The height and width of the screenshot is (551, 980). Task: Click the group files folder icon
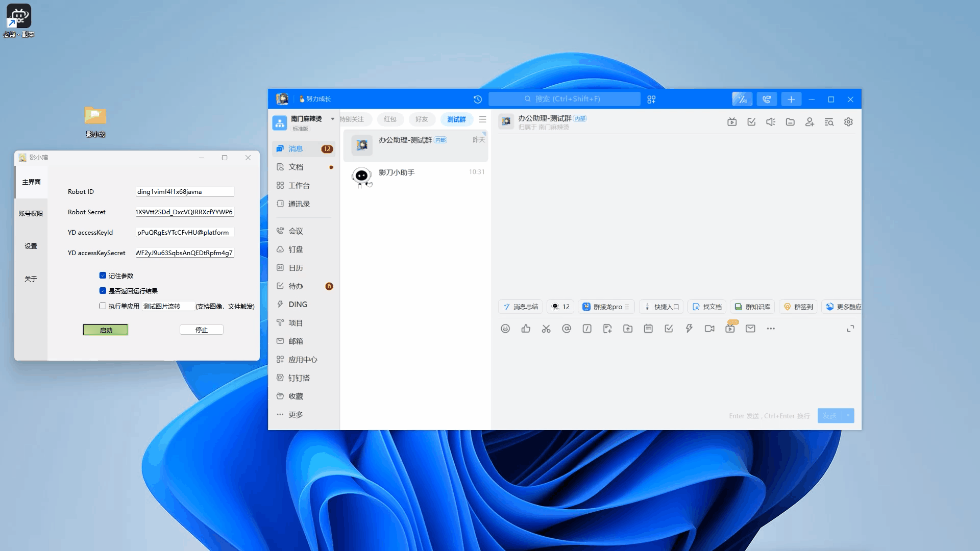[790, 122]
